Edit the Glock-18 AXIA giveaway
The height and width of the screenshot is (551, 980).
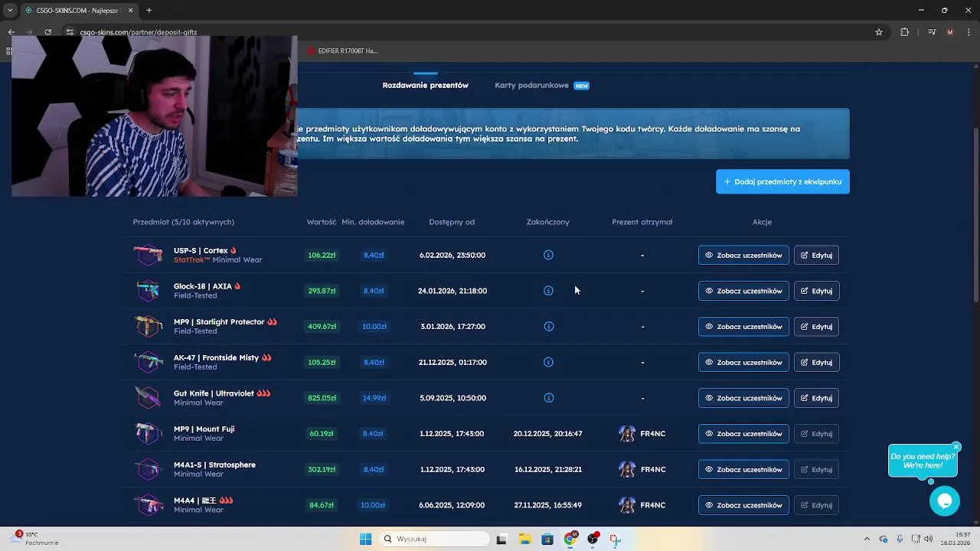point(816,291)
